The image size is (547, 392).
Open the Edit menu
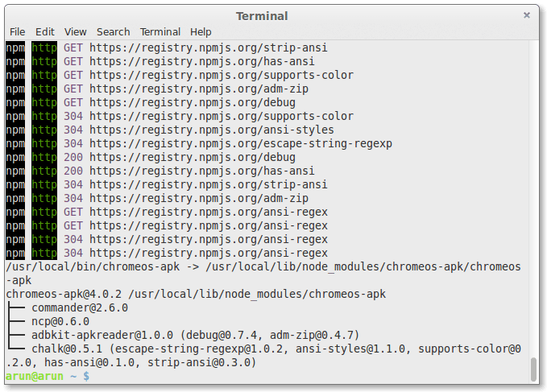point(45,31)
